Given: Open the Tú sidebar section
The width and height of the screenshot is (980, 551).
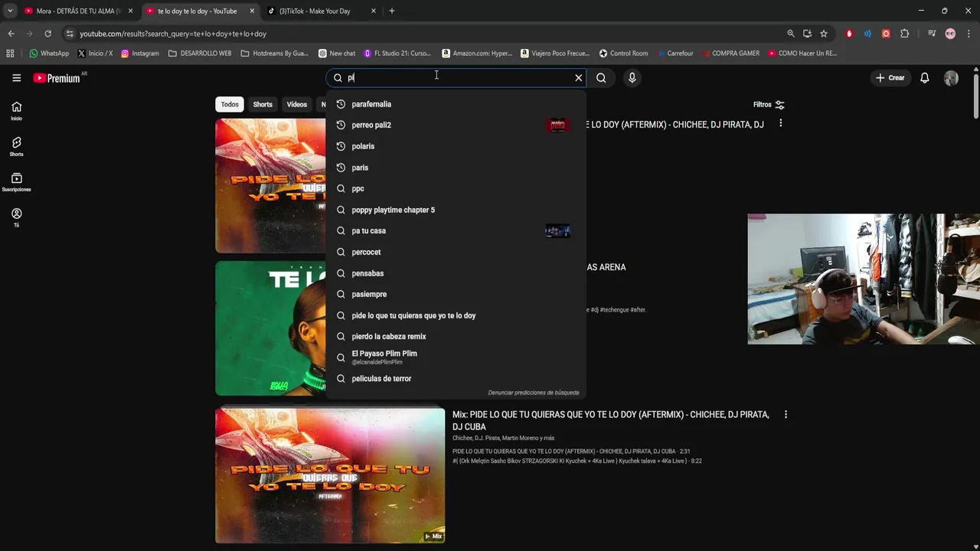Looking at the screenshot, I should pos(16,217).
